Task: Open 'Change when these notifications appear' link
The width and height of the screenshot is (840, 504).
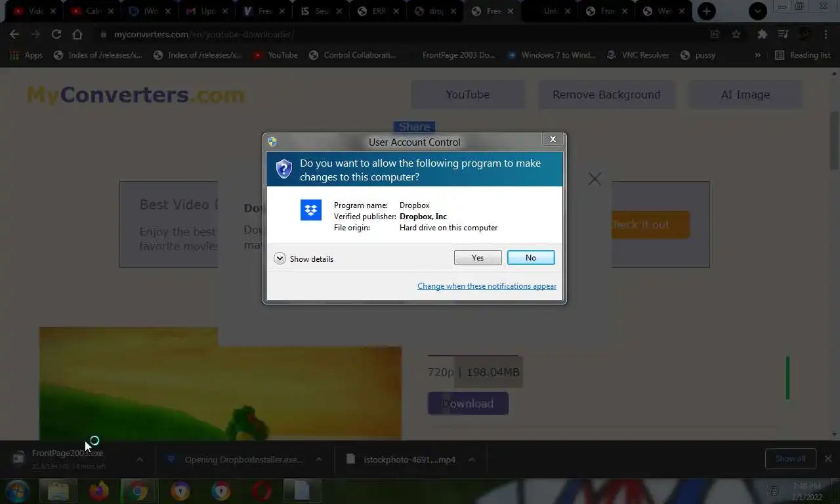Action: pos(487,286)
